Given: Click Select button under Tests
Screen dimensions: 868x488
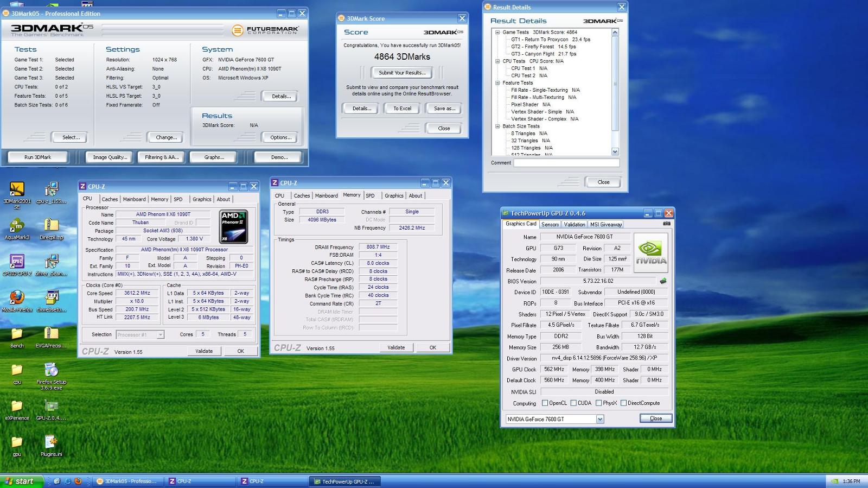Looking at the screenshot, I should tap(69, 137).
